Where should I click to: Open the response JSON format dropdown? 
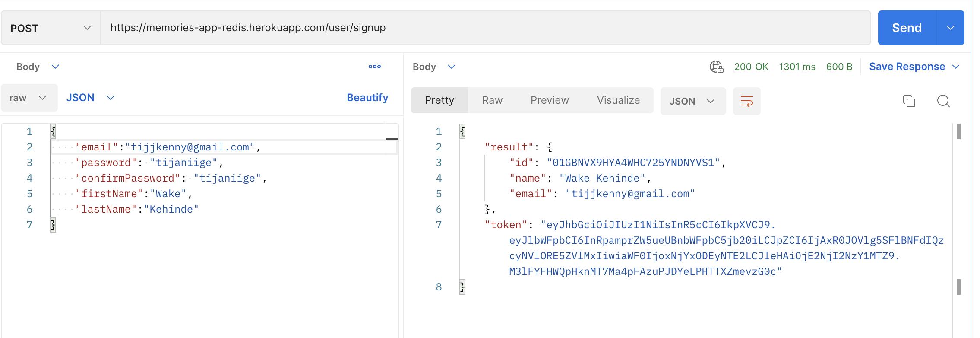tap(692, 101)
